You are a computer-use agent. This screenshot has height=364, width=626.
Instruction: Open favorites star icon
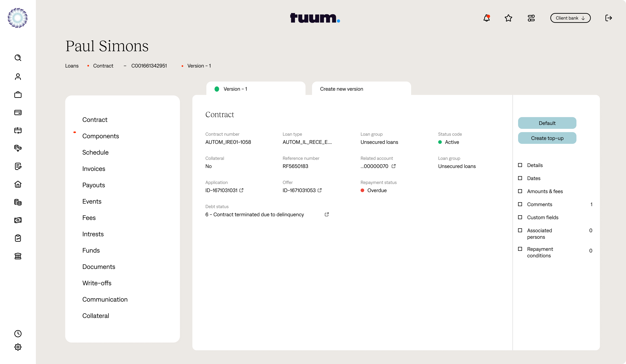[x=508, y=18]
